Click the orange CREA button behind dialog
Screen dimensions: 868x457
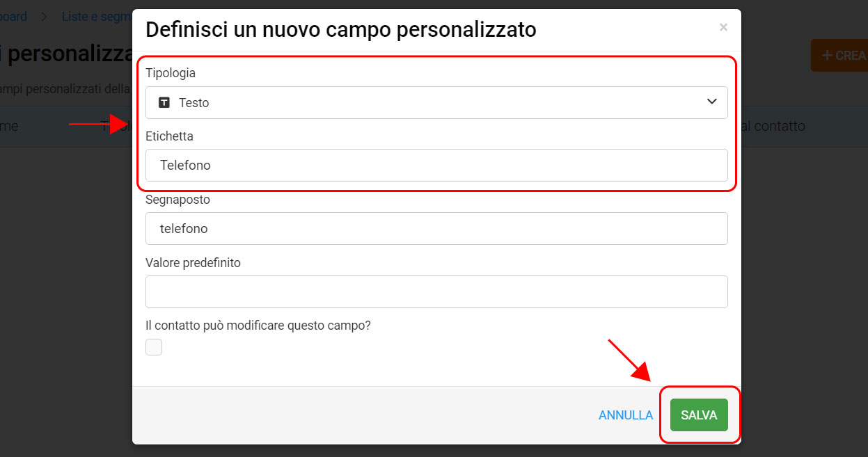click(839, 56)
